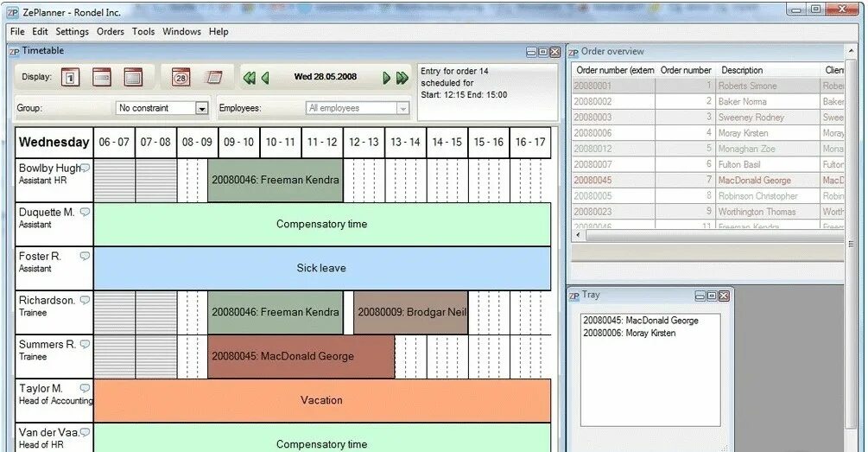
Task: Click the ZP icon in Timetable title
Action: tap(14, 52)
